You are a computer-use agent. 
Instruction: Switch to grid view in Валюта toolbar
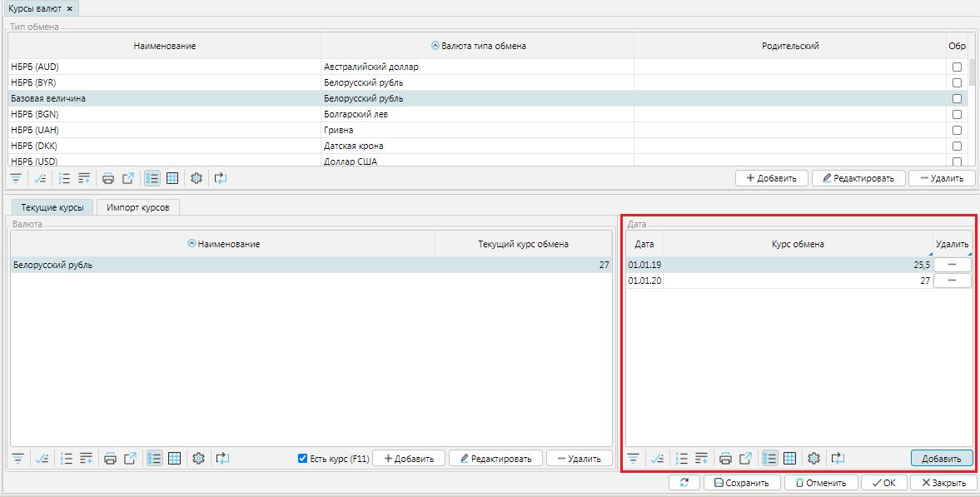pos(175,459)
